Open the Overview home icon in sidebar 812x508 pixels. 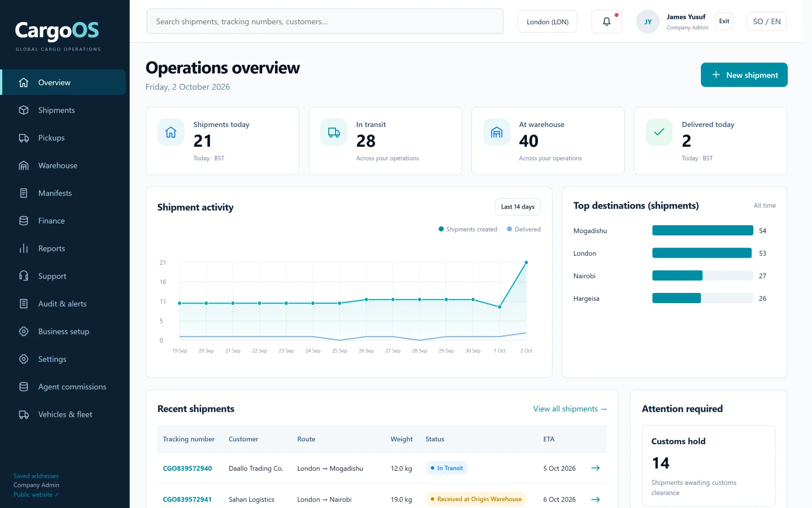pyautogui.click(x=24, y=83)
